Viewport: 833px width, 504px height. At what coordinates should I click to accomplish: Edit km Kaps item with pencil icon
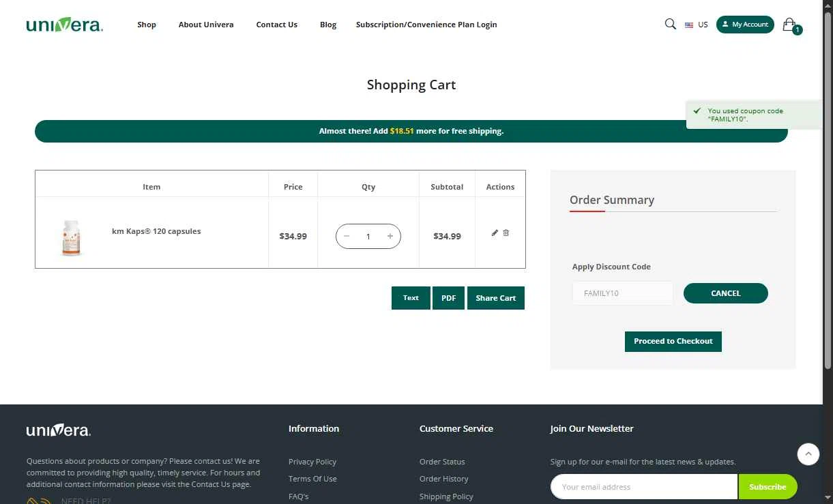click(x=495, y=233)
